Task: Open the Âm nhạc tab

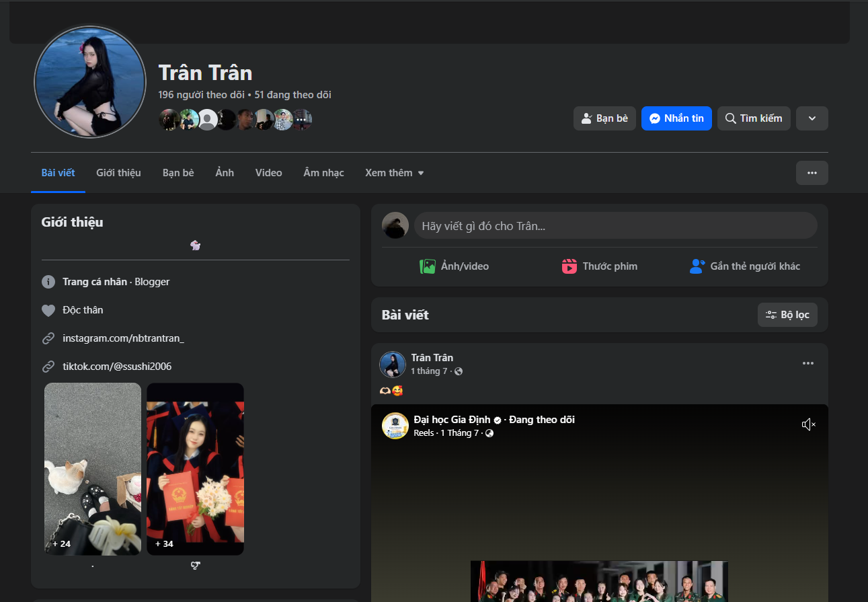Action: (323, 173)
